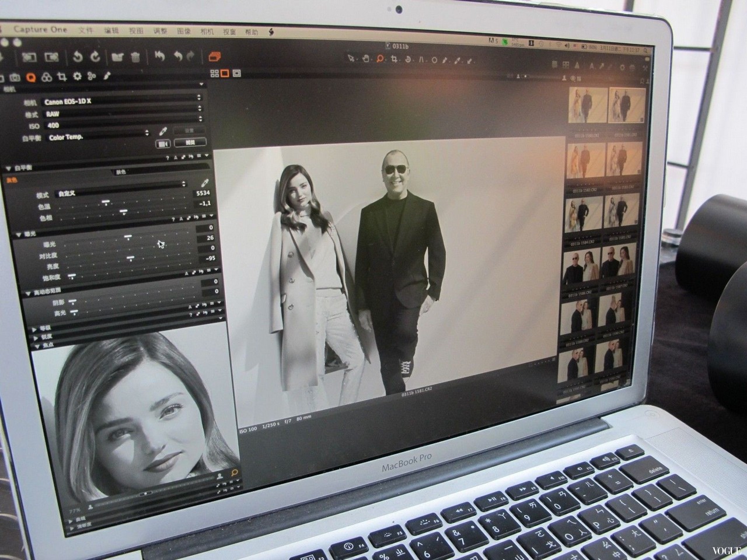Switch viewer to single image view icon
Viewport: 747px width, 560px height.
point(225,73)
